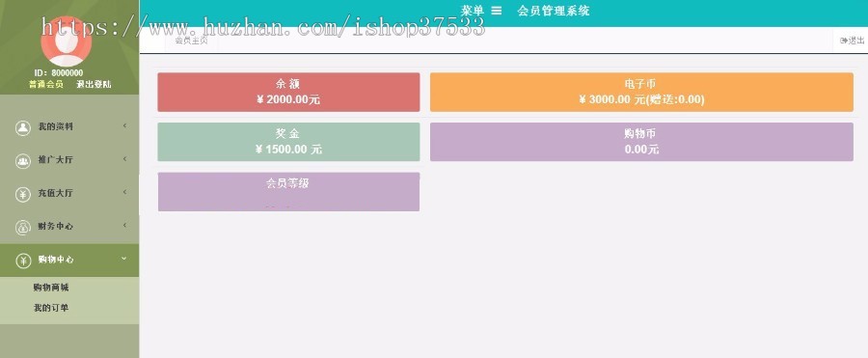Select the 购物中心 menu

69,261
